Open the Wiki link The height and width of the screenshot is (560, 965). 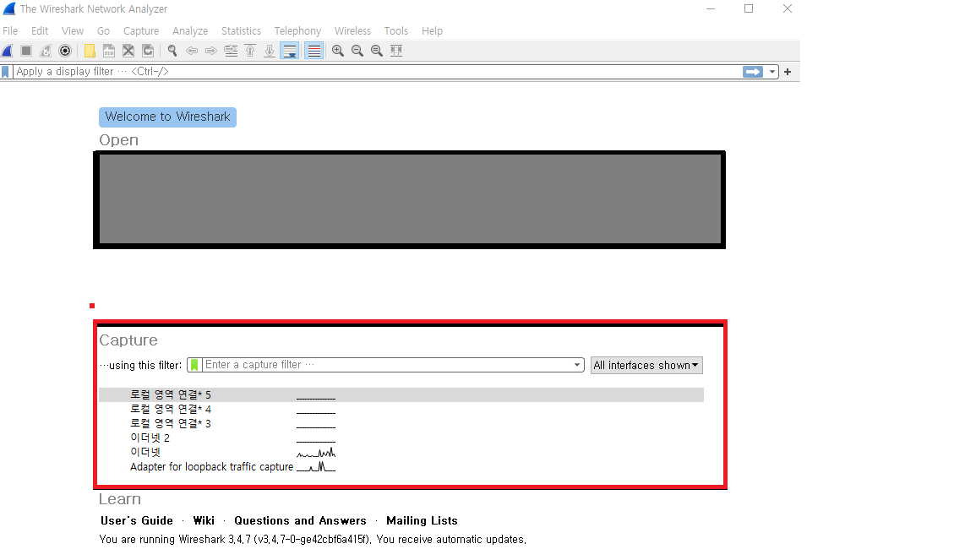click(204, 520)
